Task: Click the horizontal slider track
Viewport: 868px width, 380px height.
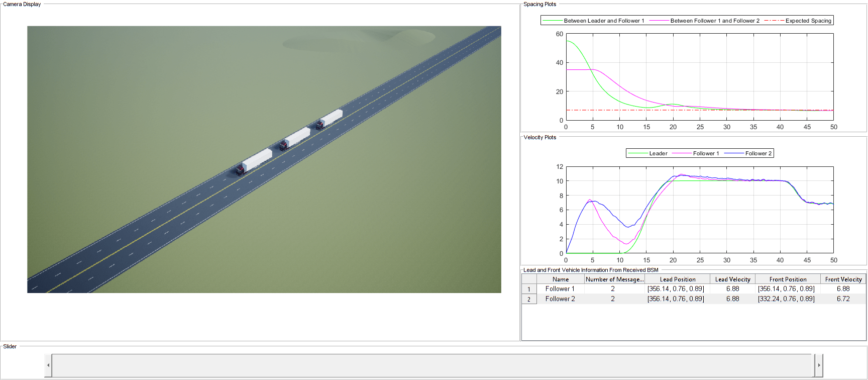Action: 431,365
